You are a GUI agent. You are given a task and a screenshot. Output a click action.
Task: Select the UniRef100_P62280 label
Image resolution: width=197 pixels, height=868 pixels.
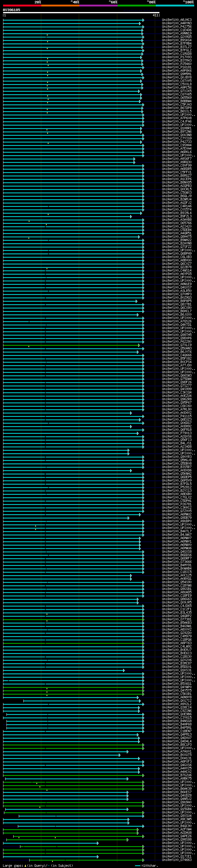(177, 342)
